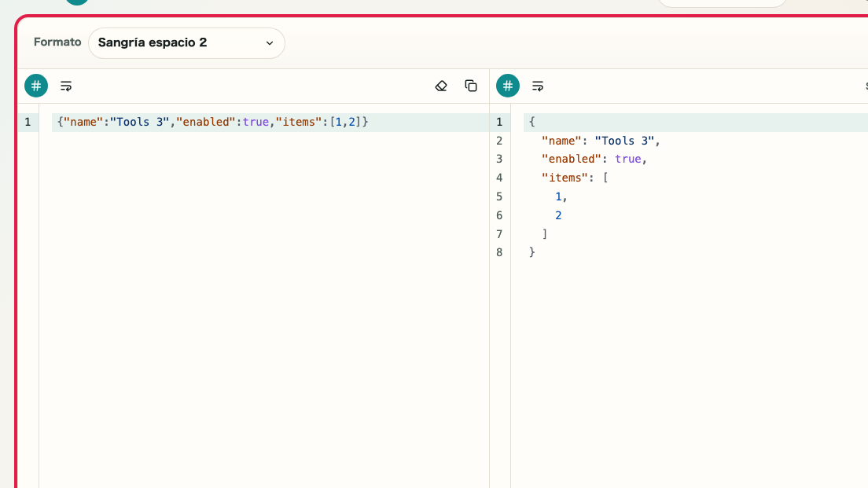Toggle line numbers in the output editor

(508, 86)
